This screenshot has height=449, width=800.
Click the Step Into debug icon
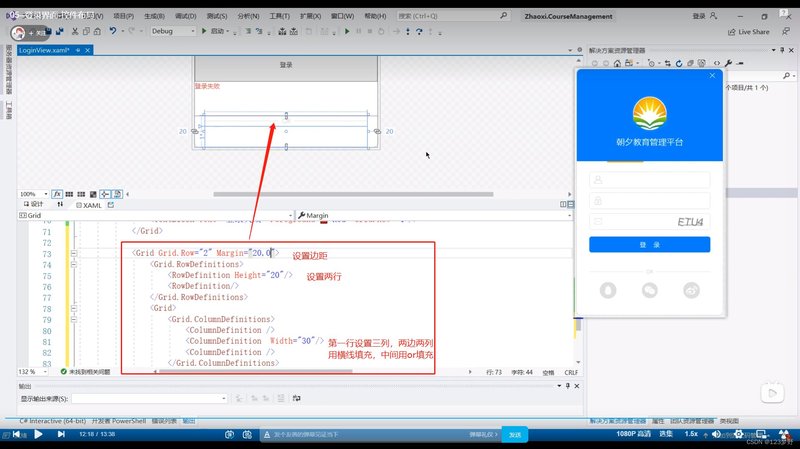click(407, 32)
